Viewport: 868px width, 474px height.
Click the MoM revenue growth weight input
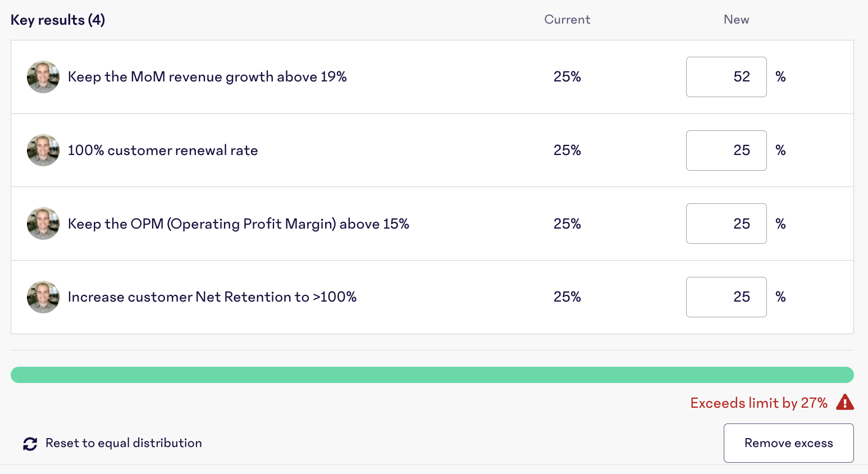726,77
